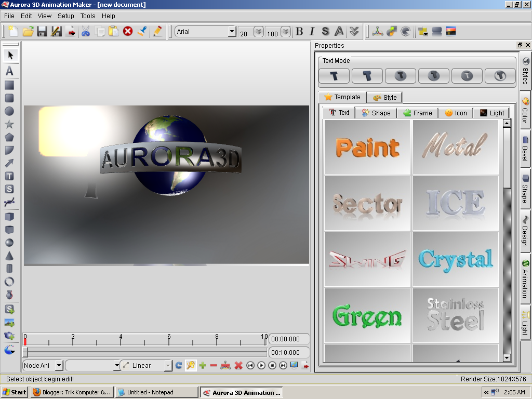Choose the Crystal text template thumbnail
The height and width of the screenshot is (399, 532).
click(x=456, y=259)
